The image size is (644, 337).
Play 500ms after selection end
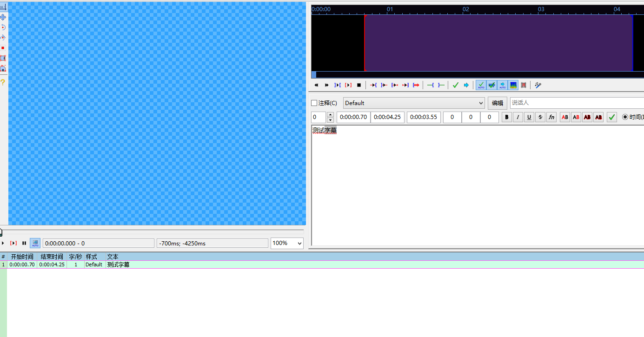point(384,85)
